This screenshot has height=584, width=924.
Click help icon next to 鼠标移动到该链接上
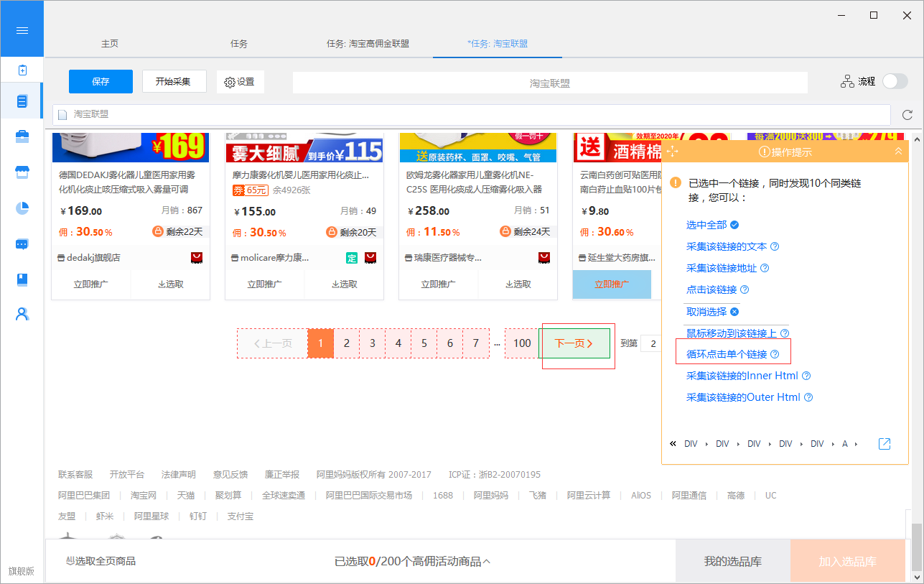(x=785, y=333)
